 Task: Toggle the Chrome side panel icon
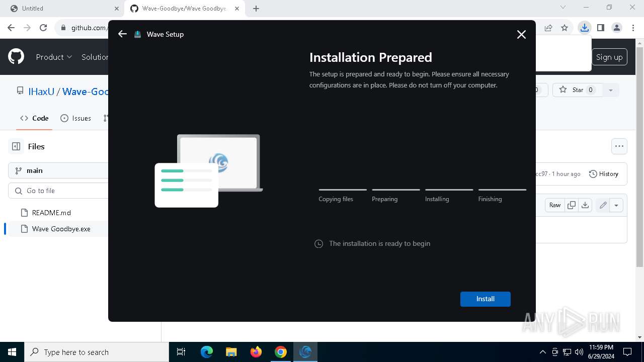[x=600, y=28]
